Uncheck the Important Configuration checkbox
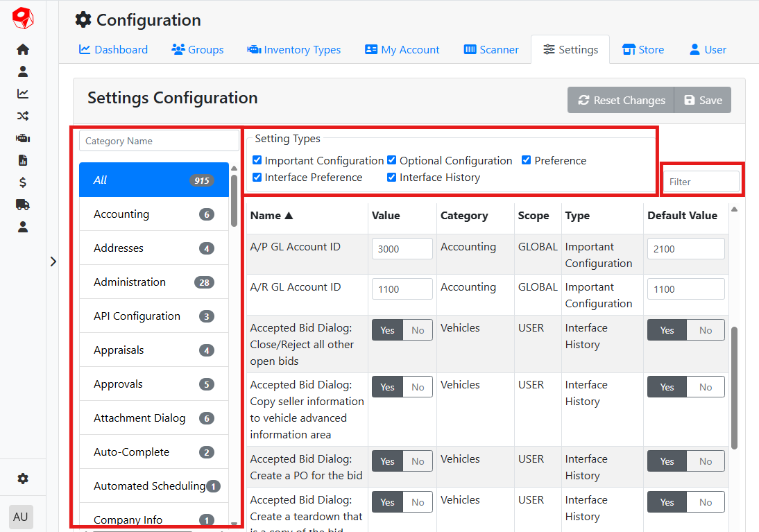Viewport: 759px width, 532px height. click(x=257, y=160)
